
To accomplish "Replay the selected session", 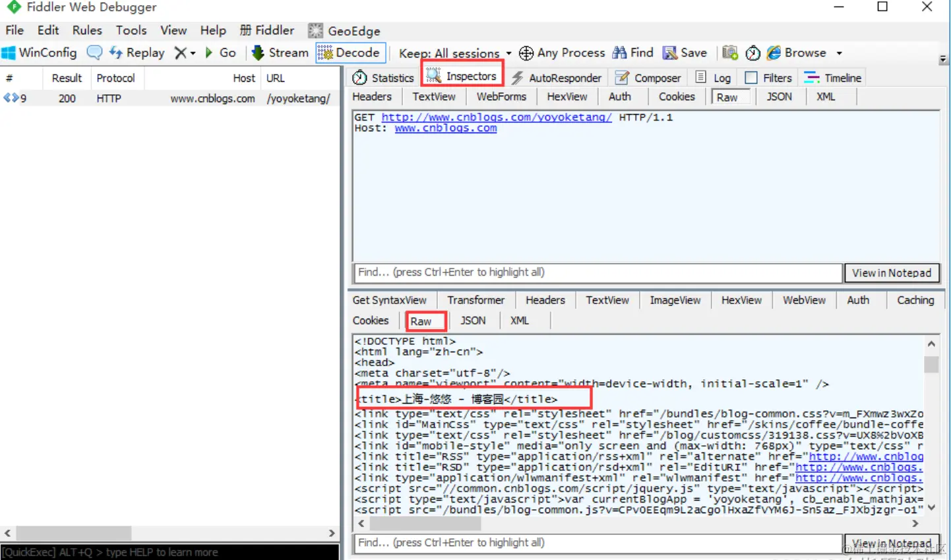I will (x=137, y=53).
